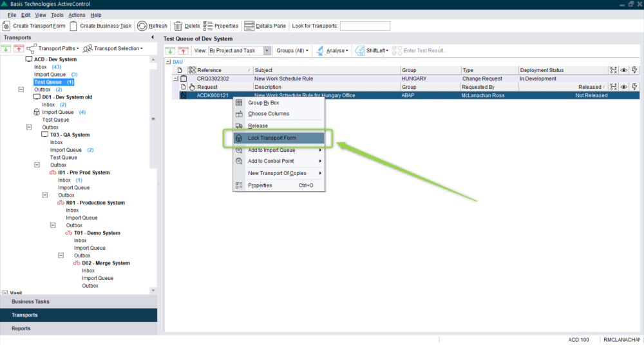Select Import Queue (3) under ACD
644x345 pixels.
pyautogui.click(x=55, y=74)
